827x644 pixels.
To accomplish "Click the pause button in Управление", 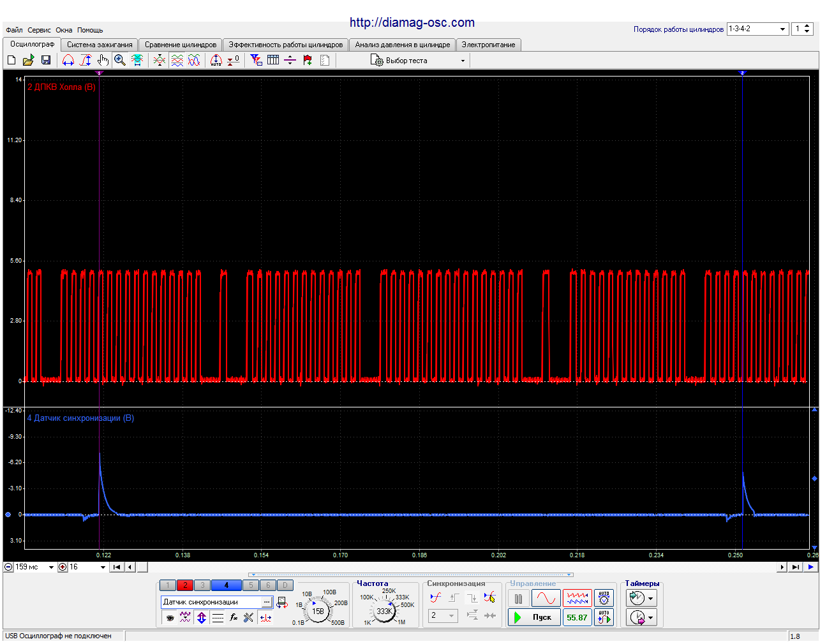I will click(518, 599).
